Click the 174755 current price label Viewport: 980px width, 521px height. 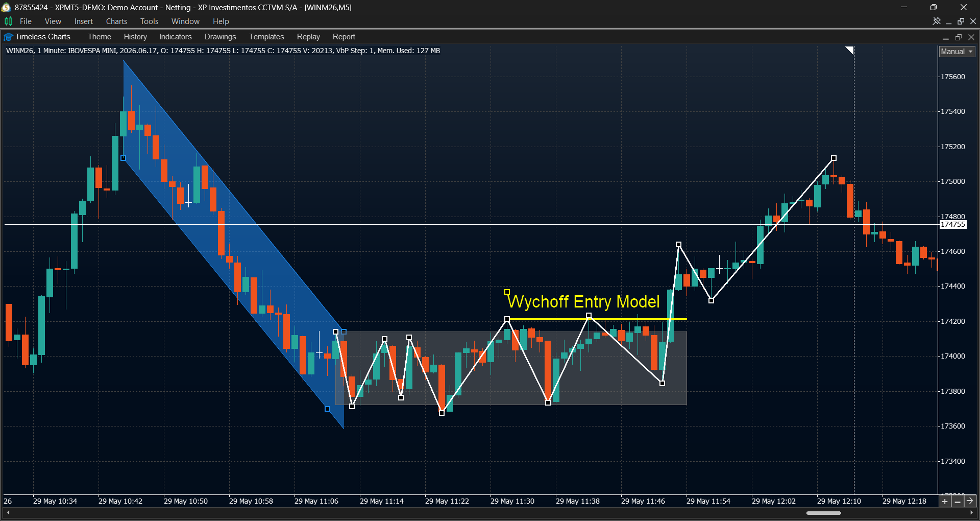pyautogui.click(x=953, y=224)
